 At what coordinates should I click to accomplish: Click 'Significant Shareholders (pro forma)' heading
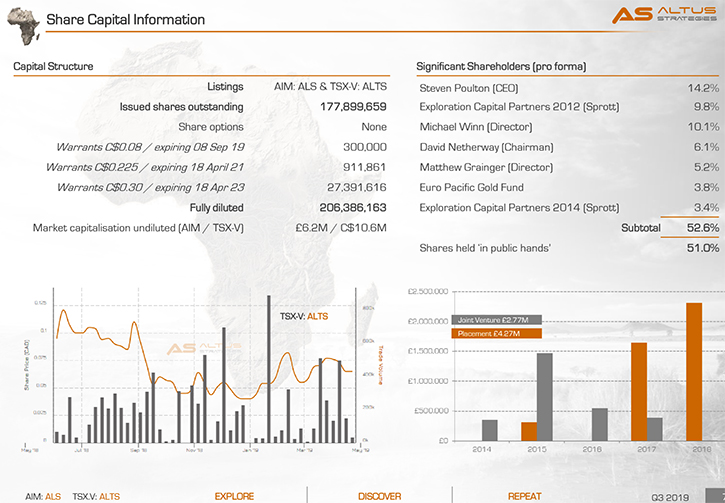[501, 66]
